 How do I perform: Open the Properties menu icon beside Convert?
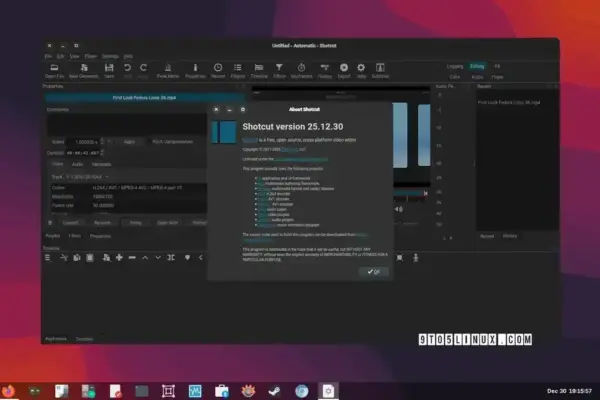pyautogui.click(x=50, y=223)
